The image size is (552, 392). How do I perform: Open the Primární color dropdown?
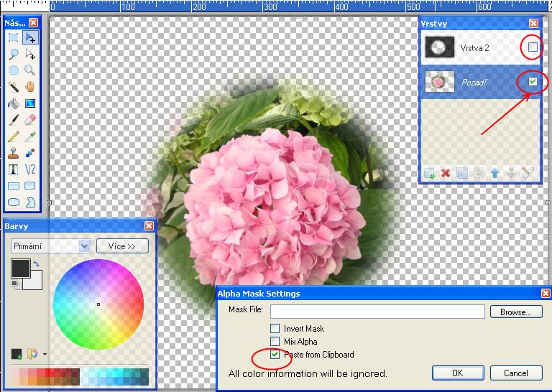click(84, 246)
